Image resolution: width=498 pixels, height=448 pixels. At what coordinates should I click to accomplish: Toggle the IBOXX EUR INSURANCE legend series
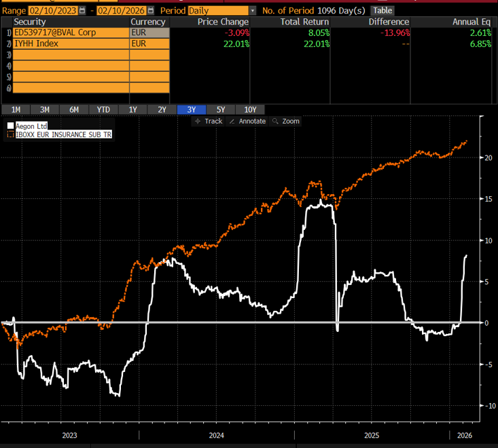pyautogui.click(x=11, y=135)
